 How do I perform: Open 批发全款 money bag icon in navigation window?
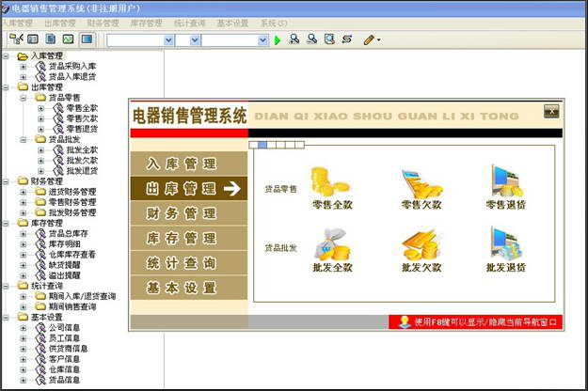[332, 244]
